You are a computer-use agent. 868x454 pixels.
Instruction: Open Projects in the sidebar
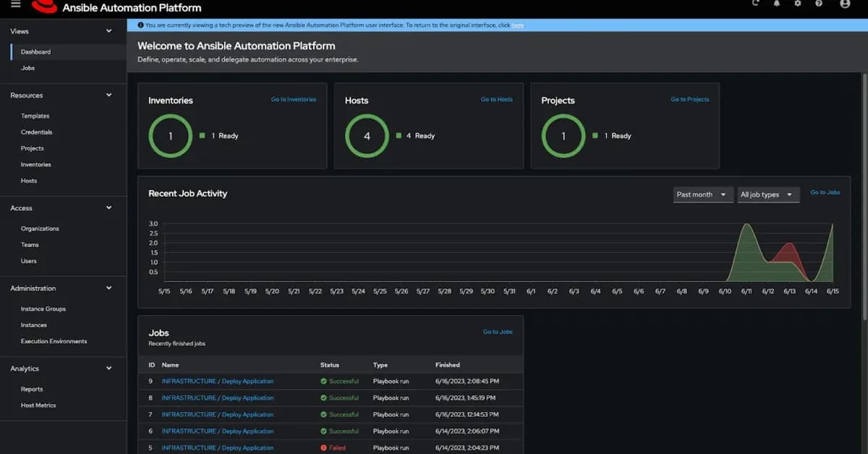point(32,148)
